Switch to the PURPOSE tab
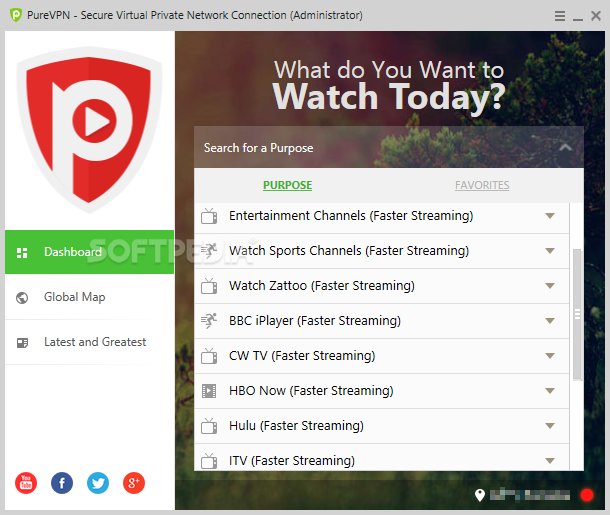 coord(287,185)
